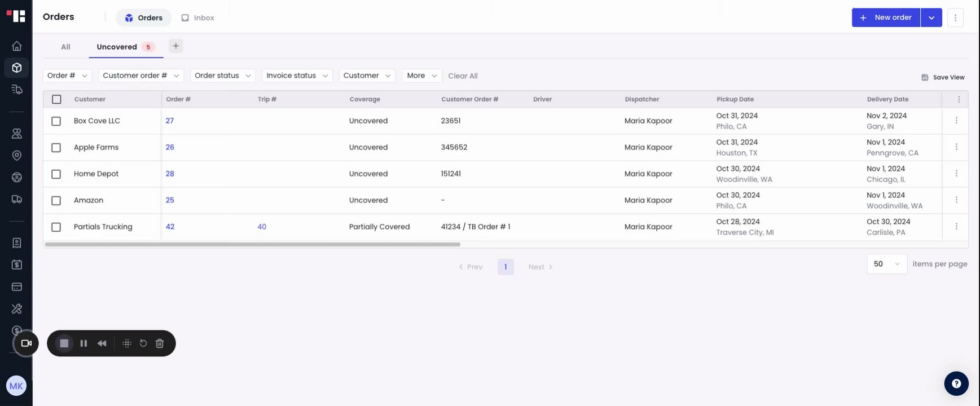This screenshot has height=406, width=980.
Task: Switch to the All tab
Action: click(x=65, y=47)
